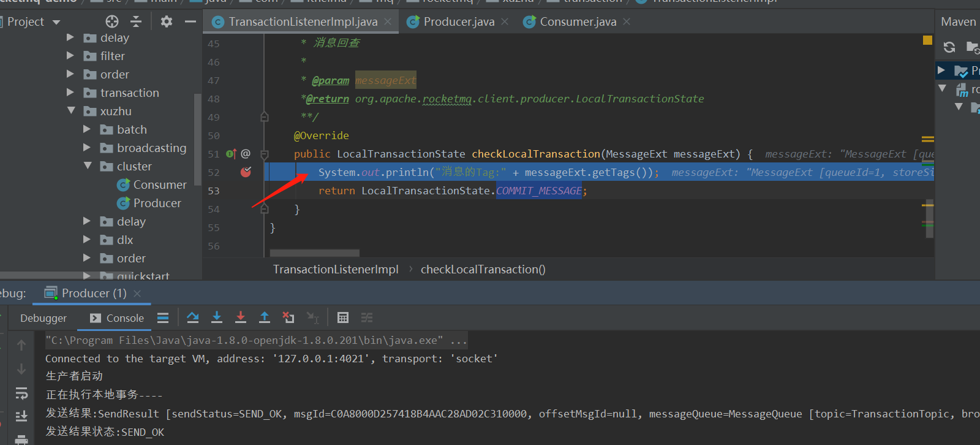This screenshot has height=445, width=980.
Task: Expand the batch folder
Action: [87, 129]
